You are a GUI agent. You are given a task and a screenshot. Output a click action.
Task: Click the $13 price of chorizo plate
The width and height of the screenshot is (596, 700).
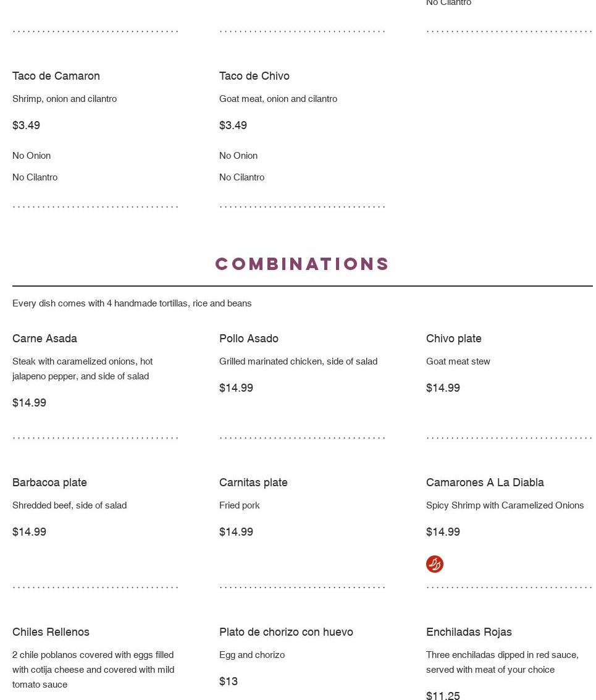click(x=229, y=681)
